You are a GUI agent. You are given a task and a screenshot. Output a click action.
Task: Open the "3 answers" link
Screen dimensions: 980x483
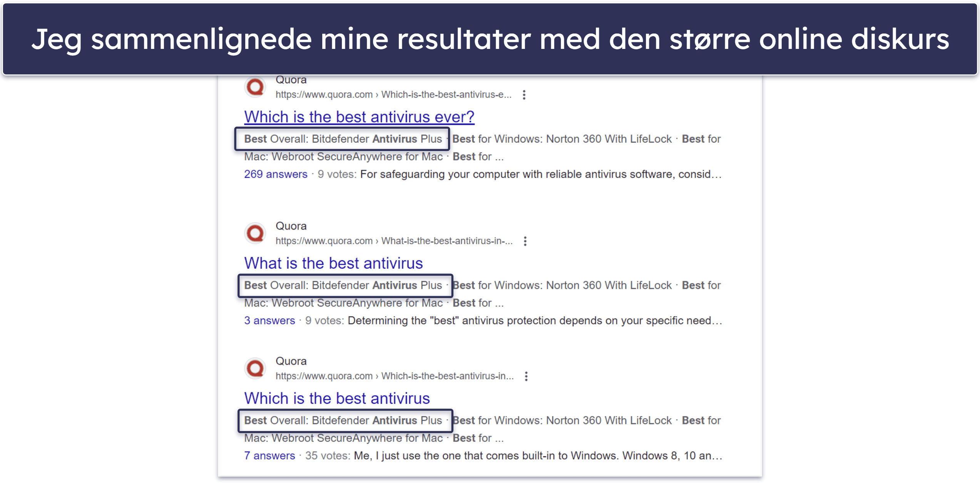pyautogui.click(x=269, y=320)
